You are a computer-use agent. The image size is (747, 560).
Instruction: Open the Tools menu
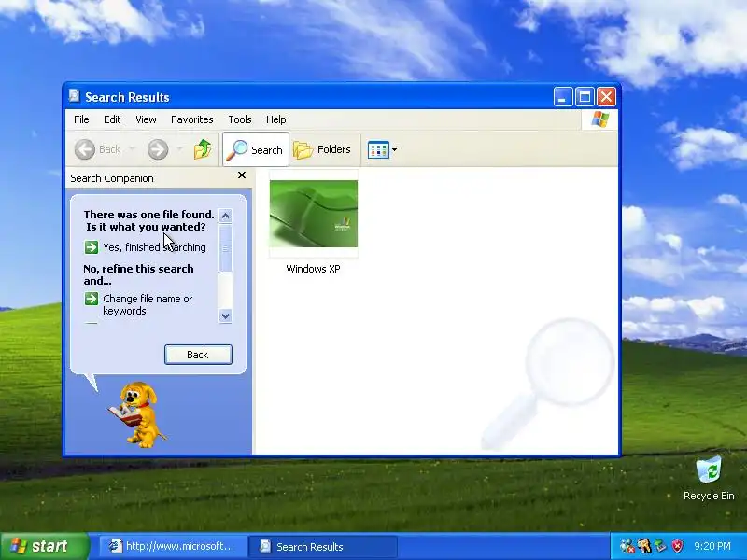(x=240, y=119)
